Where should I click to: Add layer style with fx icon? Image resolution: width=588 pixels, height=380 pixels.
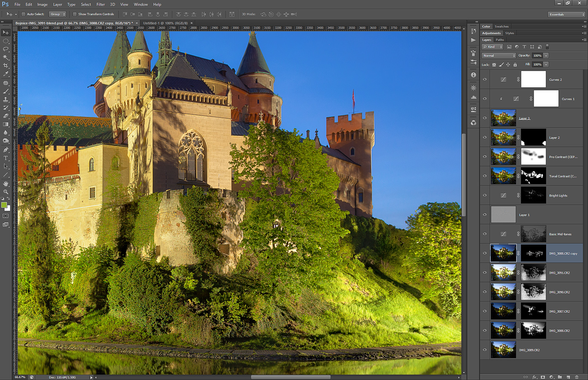pyautogui.click(x=534, y=377)
